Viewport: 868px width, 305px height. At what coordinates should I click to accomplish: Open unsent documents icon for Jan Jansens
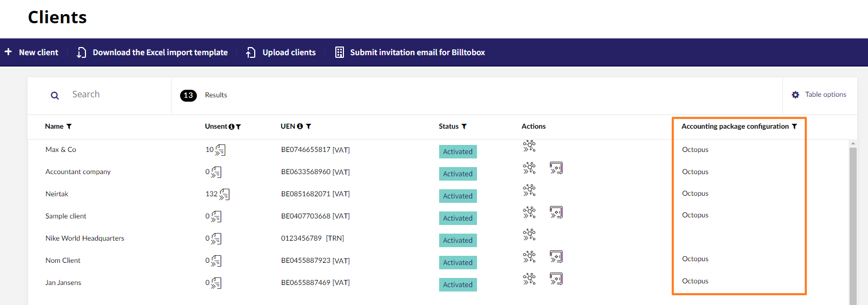click(216, 283)
